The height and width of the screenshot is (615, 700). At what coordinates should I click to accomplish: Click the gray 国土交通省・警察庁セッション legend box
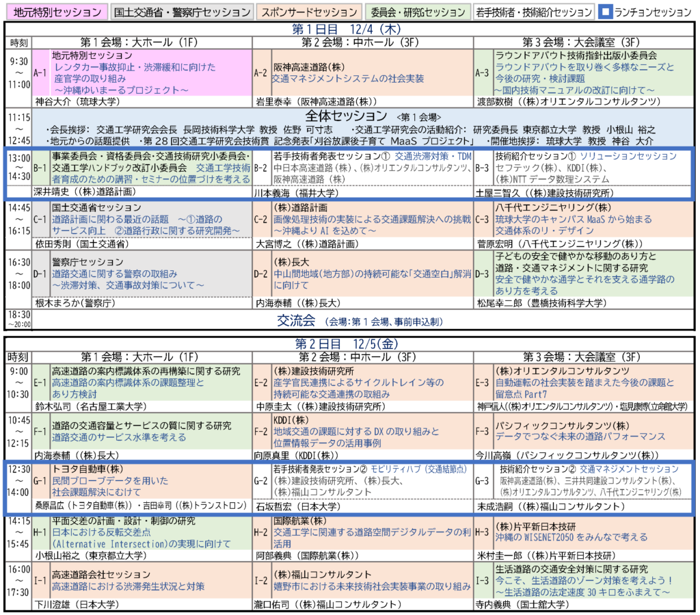pyautogui.click(x=182, y=12)
